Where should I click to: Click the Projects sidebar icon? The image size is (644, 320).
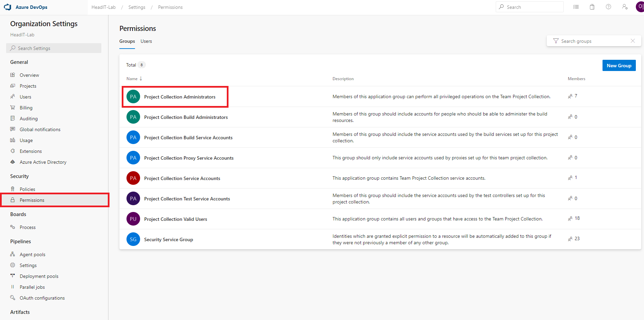(13, 86)
